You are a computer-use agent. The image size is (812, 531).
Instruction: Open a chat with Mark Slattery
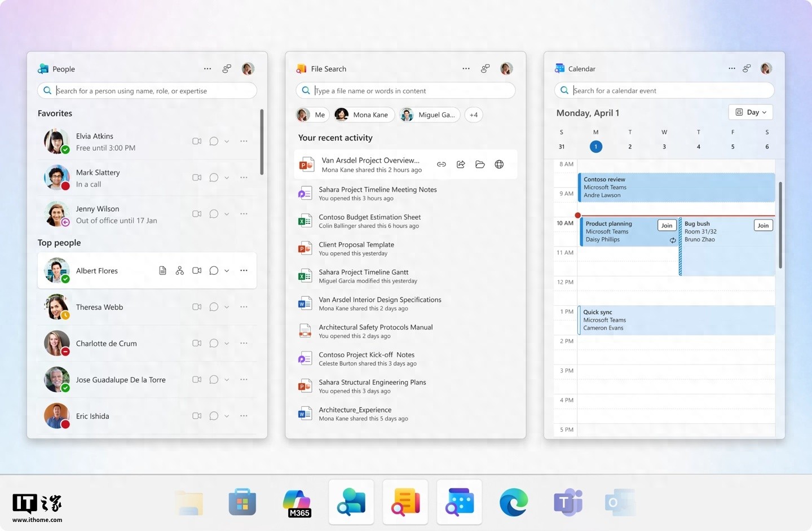coord(214,177)
